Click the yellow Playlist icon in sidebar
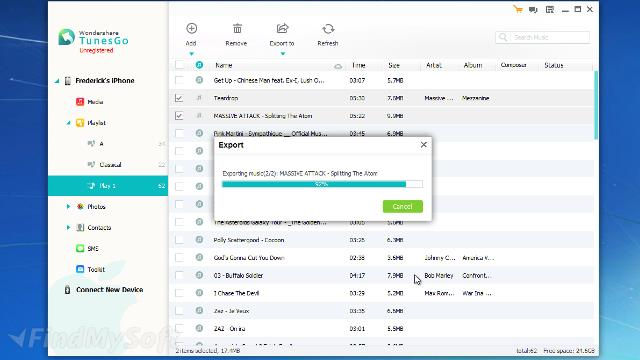Viewport: 640px width, 360px height. point(80,123)
